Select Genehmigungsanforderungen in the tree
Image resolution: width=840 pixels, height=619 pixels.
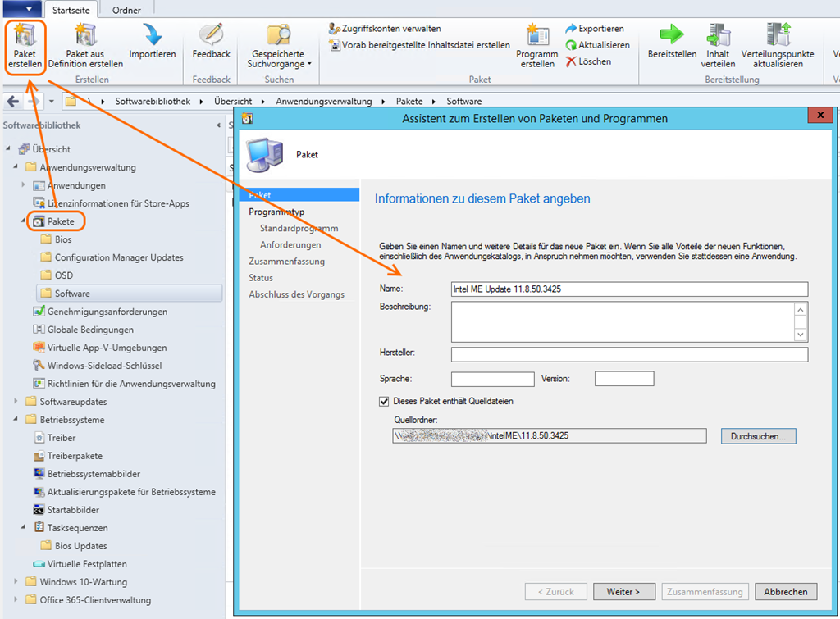[x=107, y=312]
